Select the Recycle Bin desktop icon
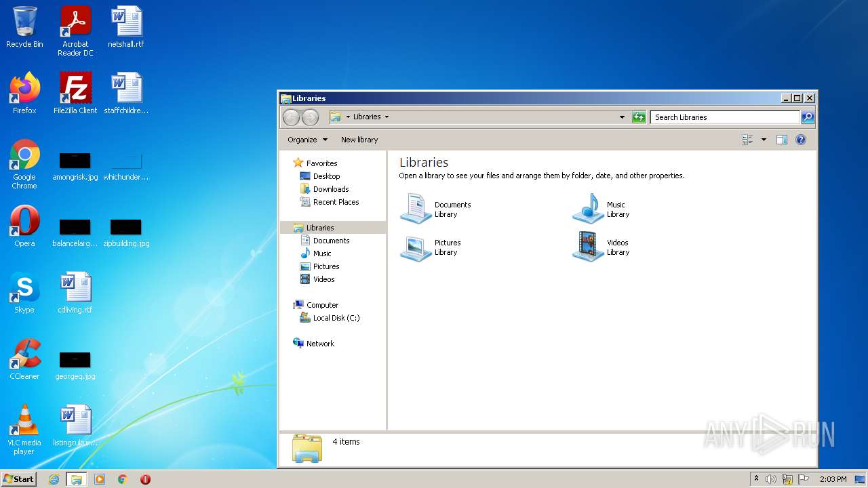Image resolution: width=868 pixels, height=488 pixels. pos(24,27)
